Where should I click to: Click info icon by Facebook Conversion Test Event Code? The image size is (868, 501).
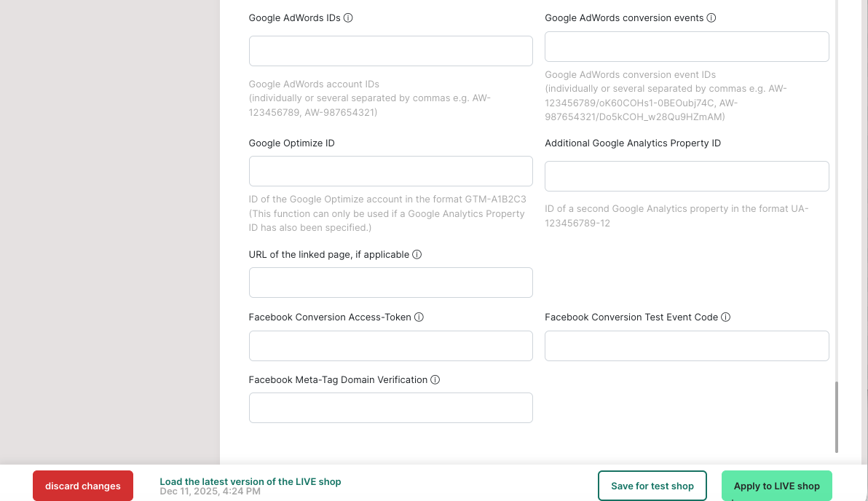click(726, 317)
